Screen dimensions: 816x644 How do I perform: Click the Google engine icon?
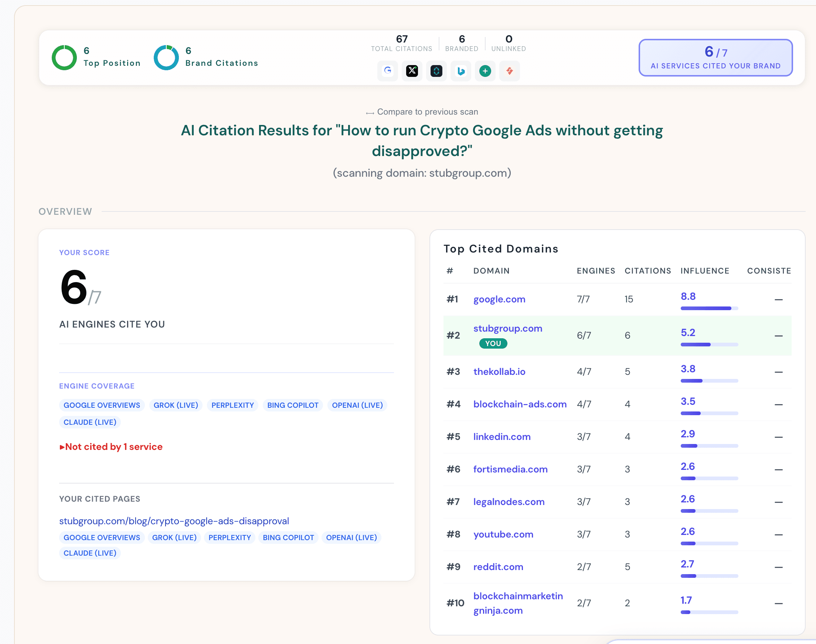tap(387, 71)
